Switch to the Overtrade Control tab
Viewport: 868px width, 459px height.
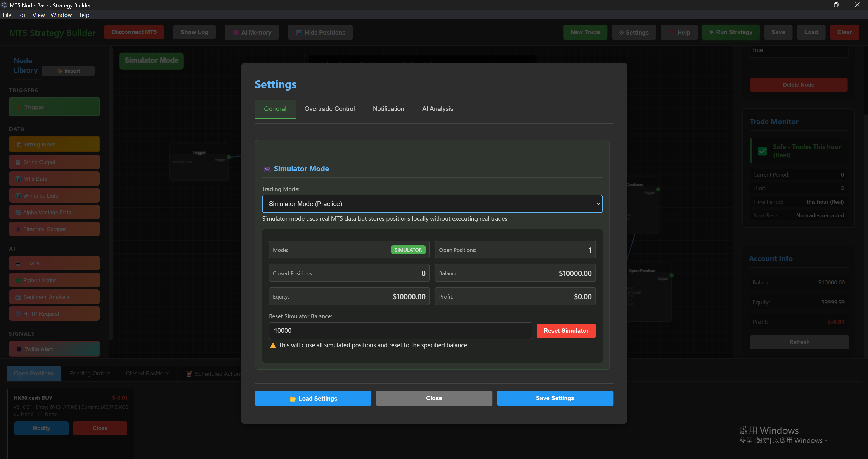coord(329,109)
